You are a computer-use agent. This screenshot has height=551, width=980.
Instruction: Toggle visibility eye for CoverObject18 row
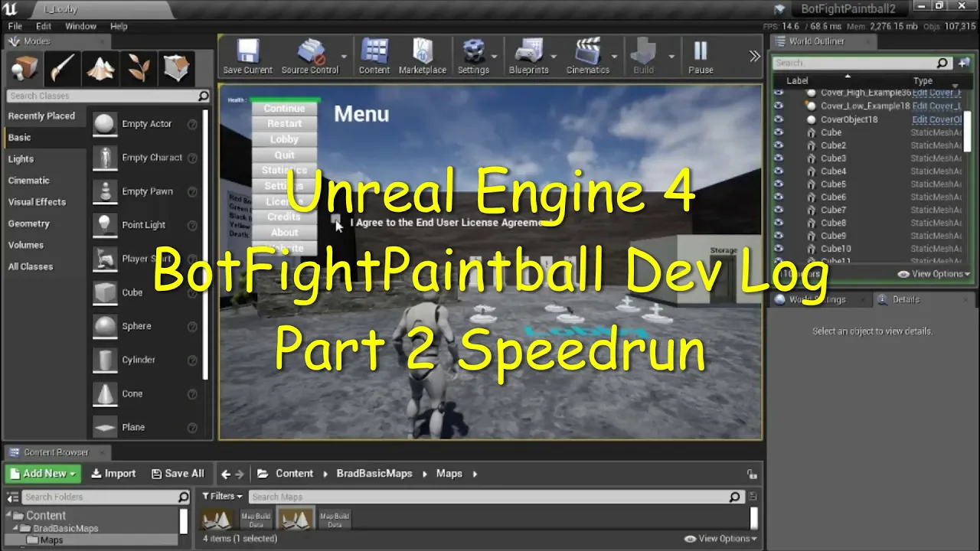click(x=779, y=119)
